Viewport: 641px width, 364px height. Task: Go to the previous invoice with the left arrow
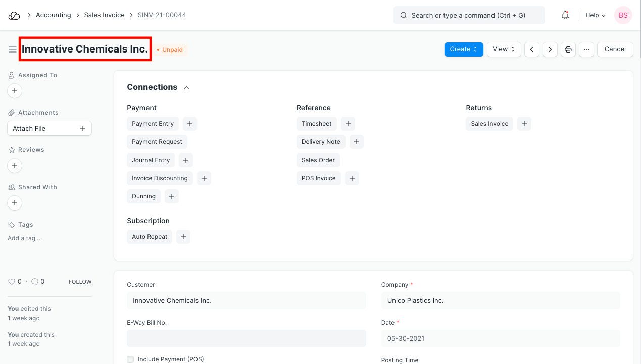[532, 49]
